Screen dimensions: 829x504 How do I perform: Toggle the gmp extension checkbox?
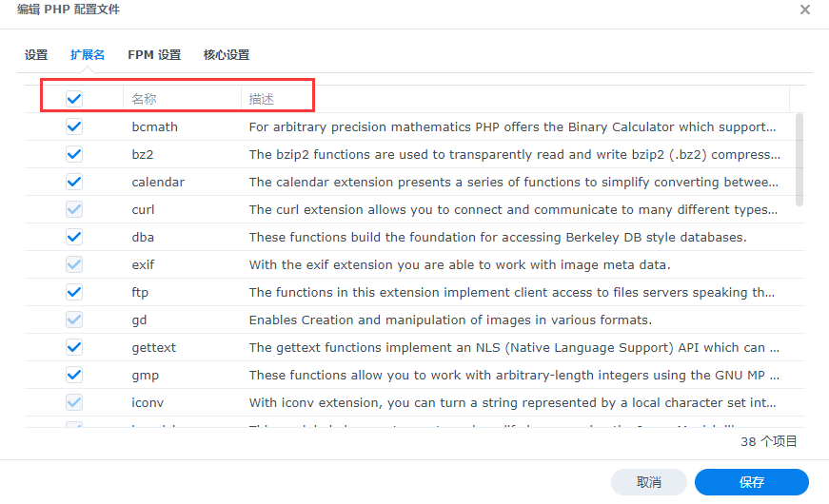coord(73,375)
